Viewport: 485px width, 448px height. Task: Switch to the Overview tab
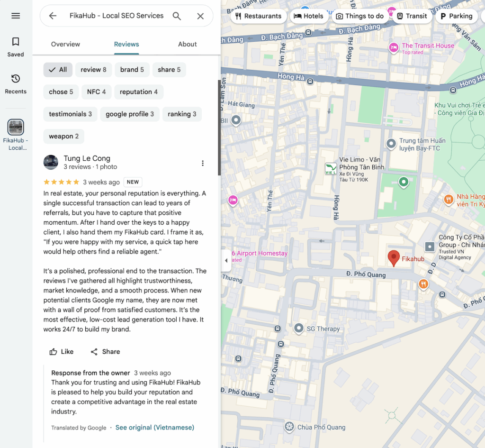pyautogui.click(x=65, y=44)
